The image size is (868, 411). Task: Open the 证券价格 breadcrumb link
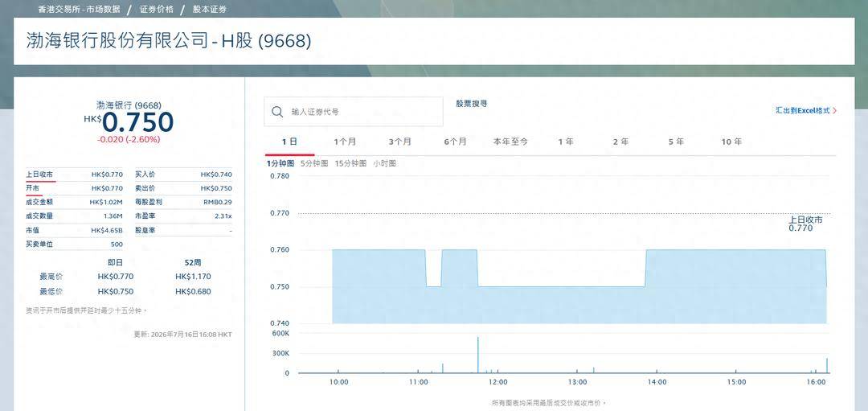pyautogui.click(x=156, y=10)
